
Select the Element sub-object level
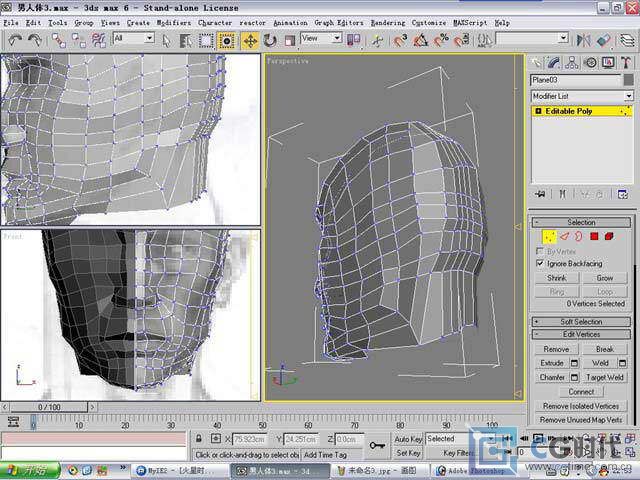click(609, 236)
